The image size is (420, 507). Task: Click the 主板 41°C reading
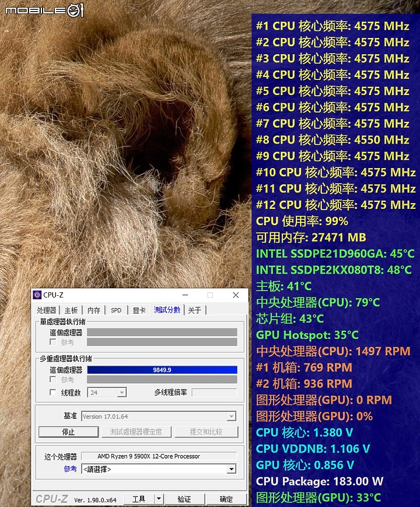pyautogui.click(x=283, y=286)
